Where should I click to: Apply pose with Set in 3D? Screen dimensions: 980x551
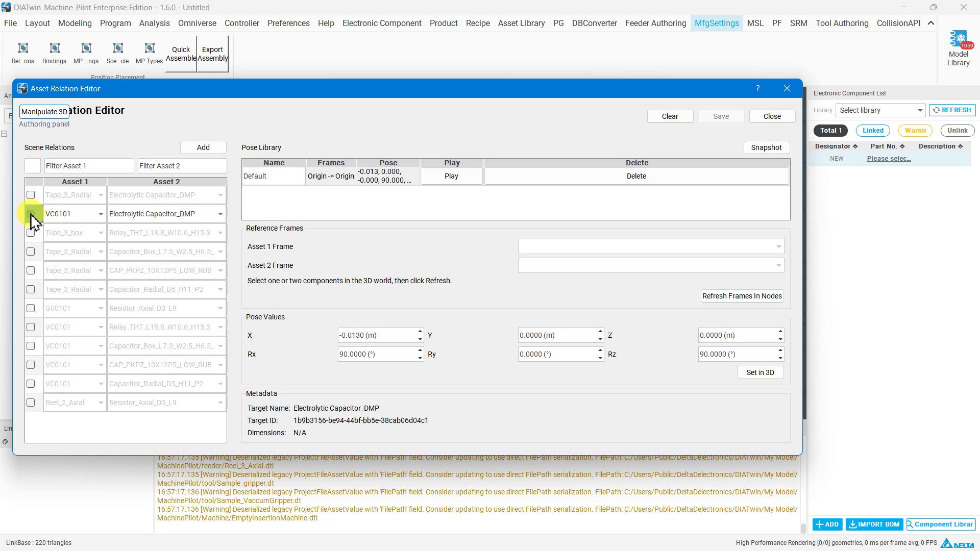(x=761, y=372)
